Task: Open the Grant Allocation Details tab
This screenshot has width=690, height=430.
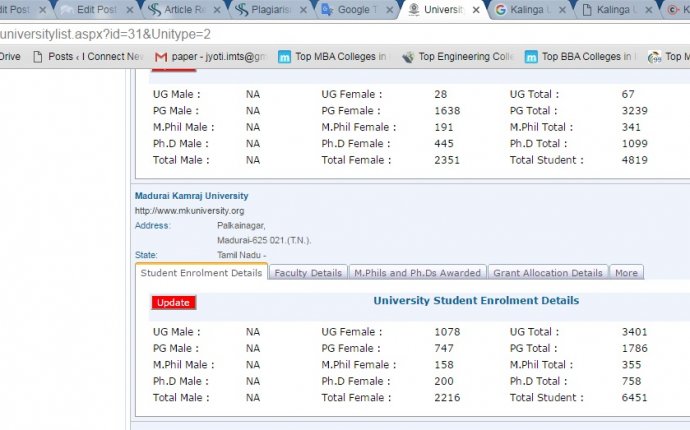Action: pyautogui.click(x=547, y=273)
